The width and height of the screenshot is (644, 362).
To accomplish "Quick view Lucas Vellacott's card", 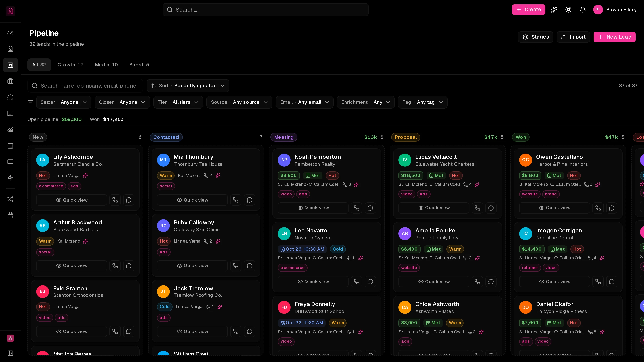I will point(434,208).
